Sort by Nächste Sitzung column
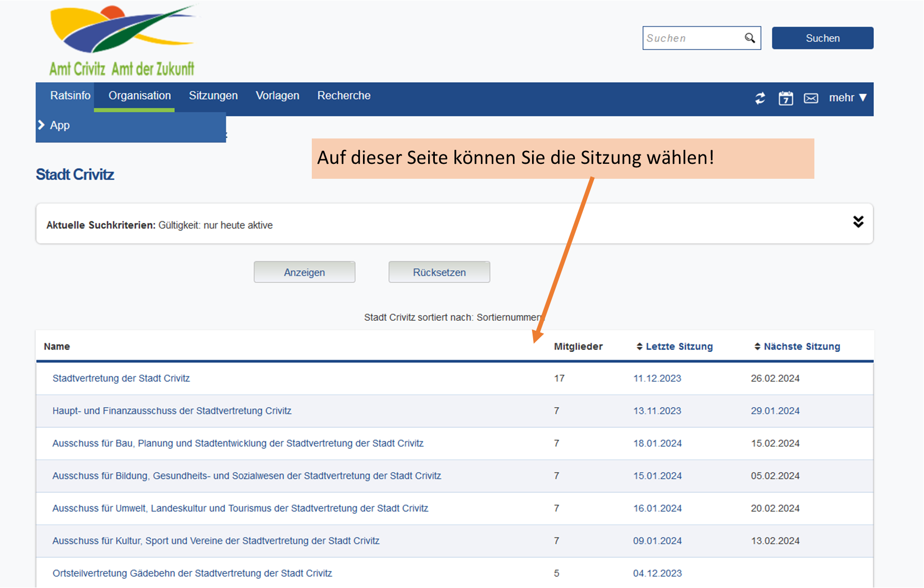The height and width of the screenshot is (588, 924). pyautogui.click(x=801, y=347)
